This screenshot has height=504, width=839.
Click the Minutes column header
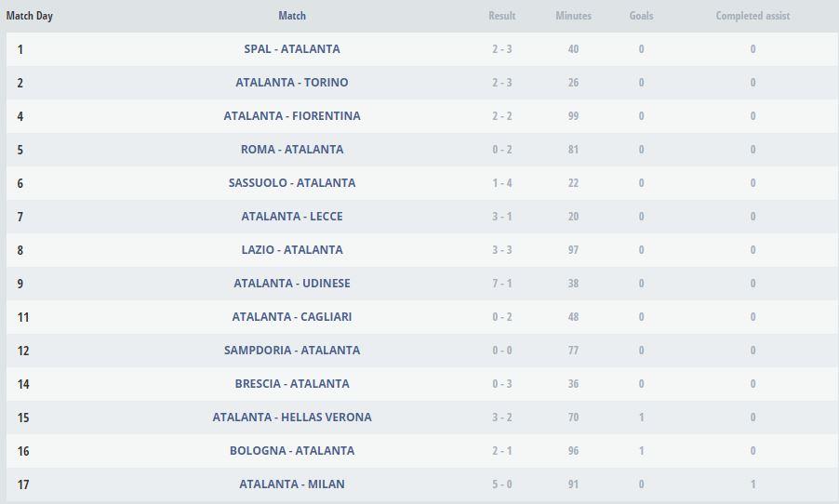[x=573, y=16]
